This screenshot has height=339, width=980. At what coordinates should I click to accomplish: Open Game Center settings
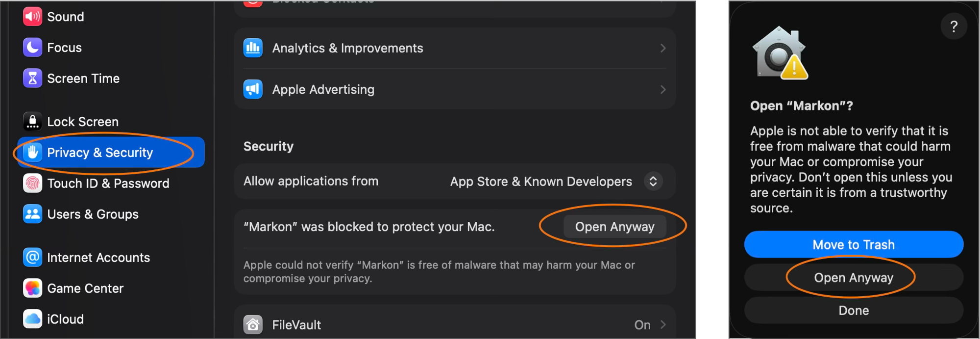click(x=111, y=288)
